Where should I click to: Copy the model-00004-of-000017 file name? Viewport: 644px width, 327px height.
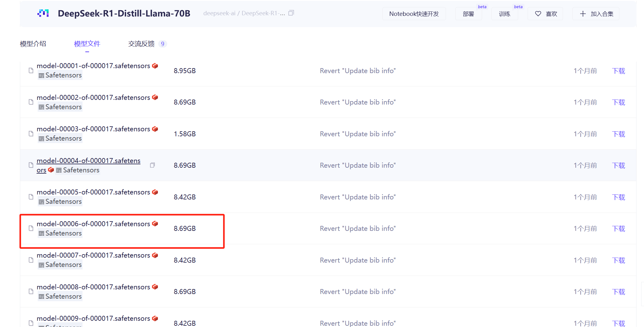pos(152,165)
